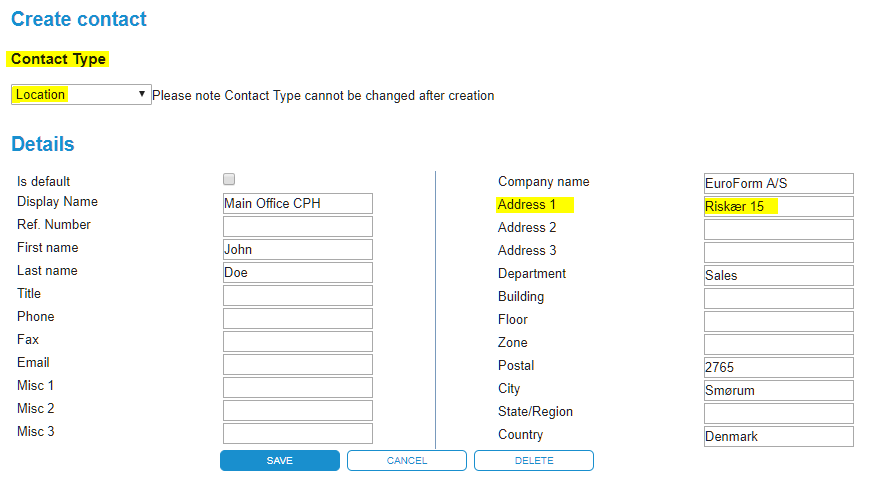This screenshot has height=479, width=870.
Task: Select the Last name field
Action: tap(297, 273)
